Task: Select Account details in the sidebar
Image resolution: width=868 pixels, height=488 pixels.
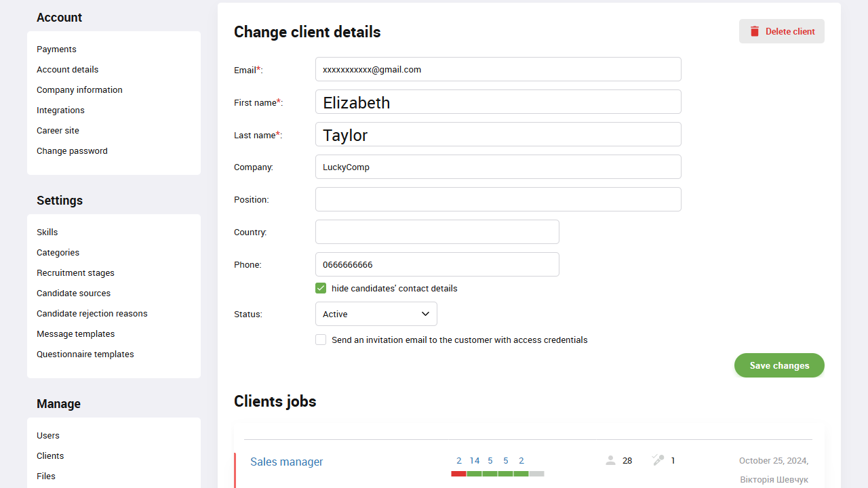Action: click(67, 69)
